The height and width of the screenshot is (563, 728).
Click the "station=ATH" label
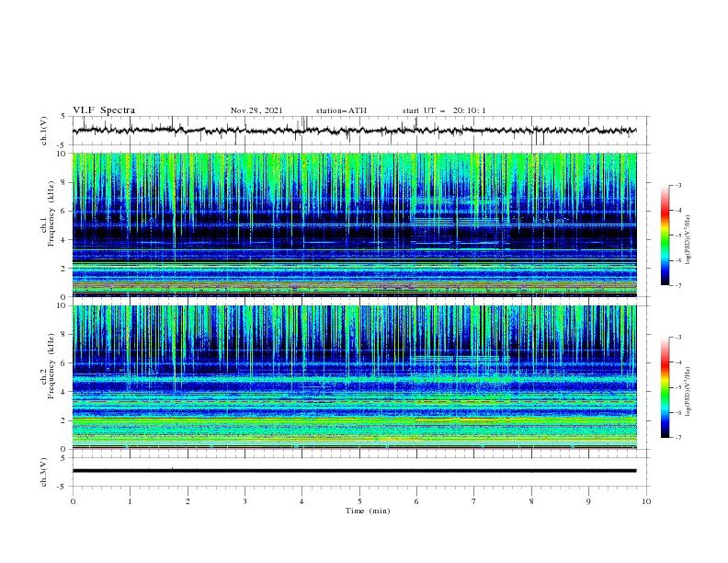click(341, 110)
